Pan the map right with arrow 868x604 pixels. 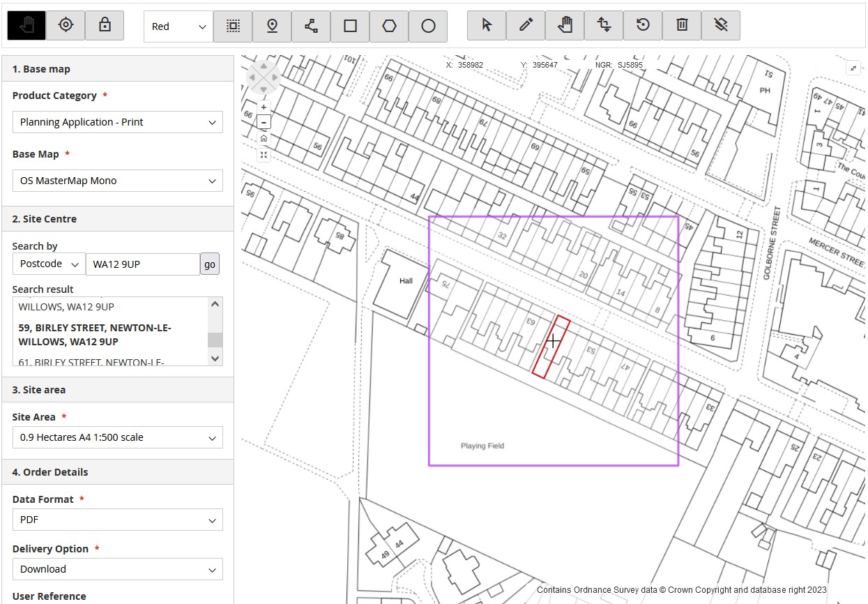(x=275, y=79)
